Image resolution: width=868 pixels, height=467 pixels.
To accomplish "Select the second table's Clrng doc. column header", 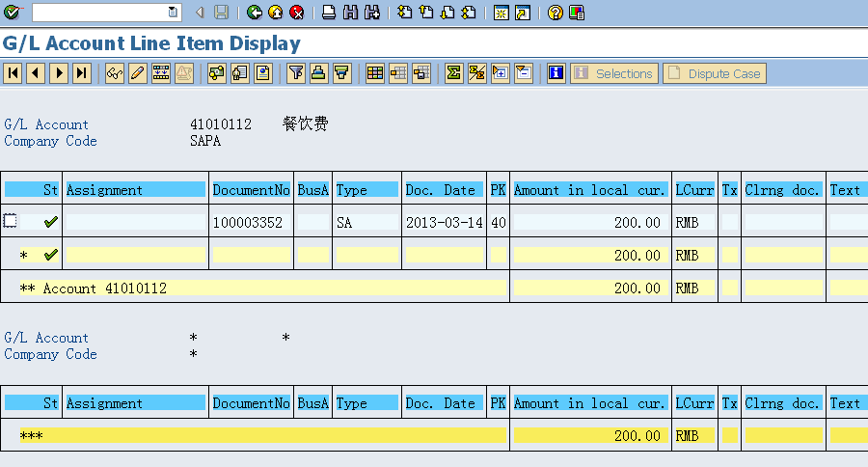I will pos(783,403).
